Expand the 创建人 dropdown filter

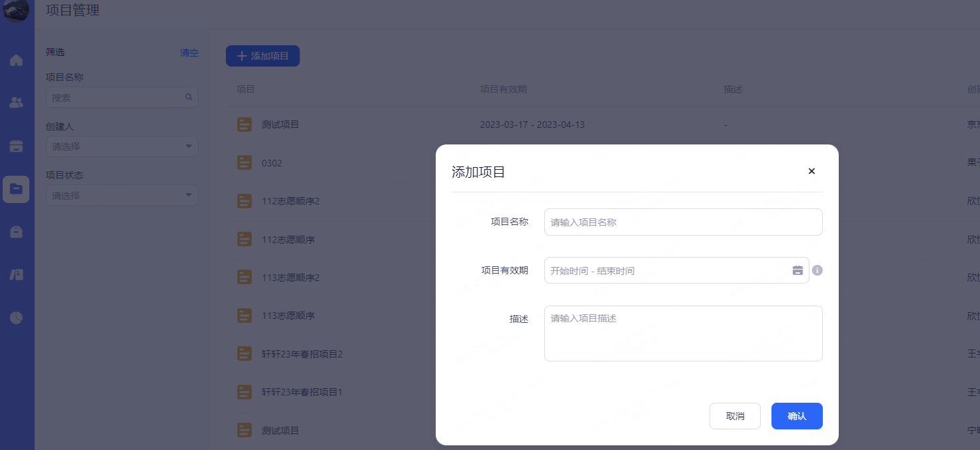point(122,146)
